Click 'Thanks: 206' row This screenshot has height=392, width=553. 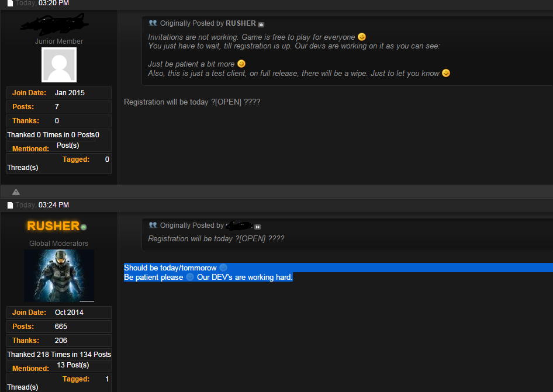point(59,341)
